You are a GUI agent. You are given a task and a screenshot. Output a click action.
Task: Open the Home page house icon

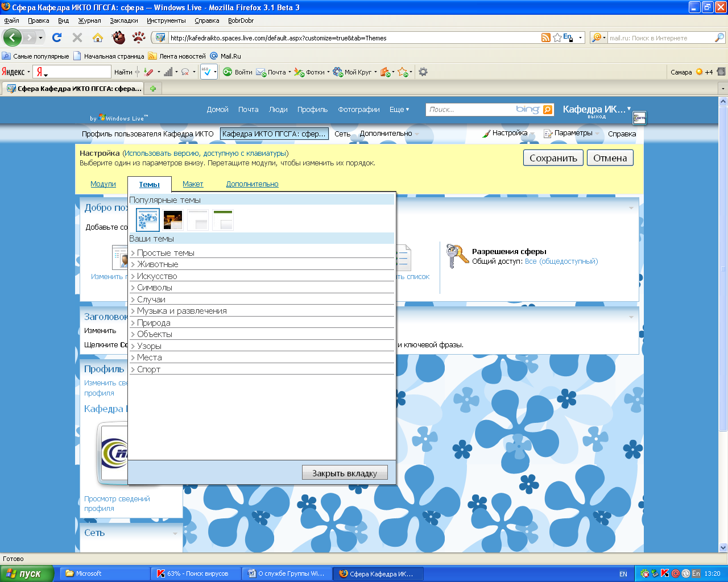98,38
